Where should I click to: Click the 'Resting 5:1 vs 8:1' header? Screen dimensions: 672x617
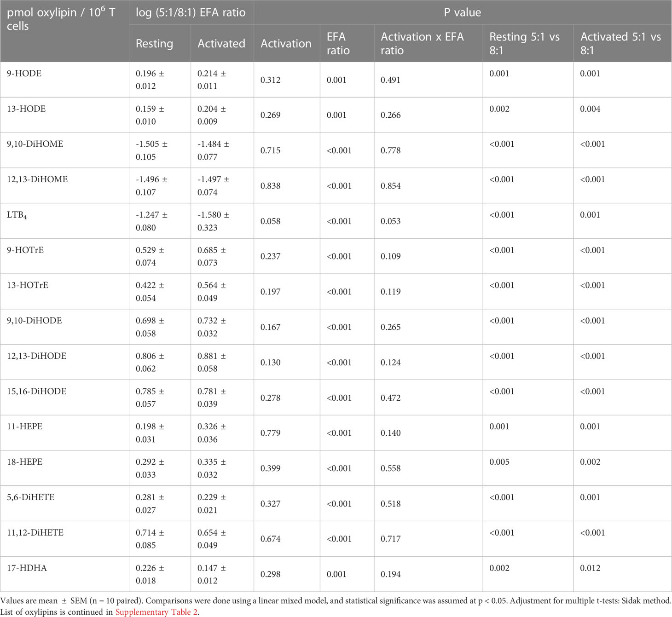click(524, 44)
